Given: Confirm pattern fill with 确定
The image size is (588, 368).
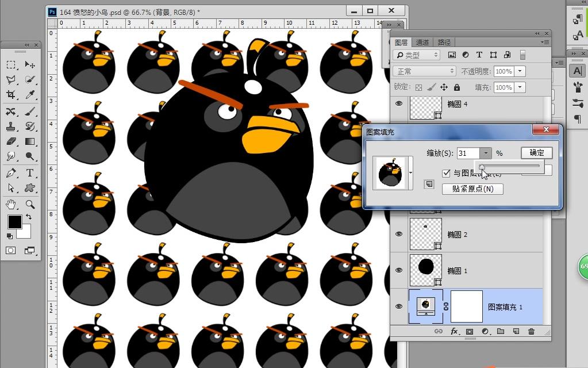Looking at the screenshot, I should click(537, 153).
